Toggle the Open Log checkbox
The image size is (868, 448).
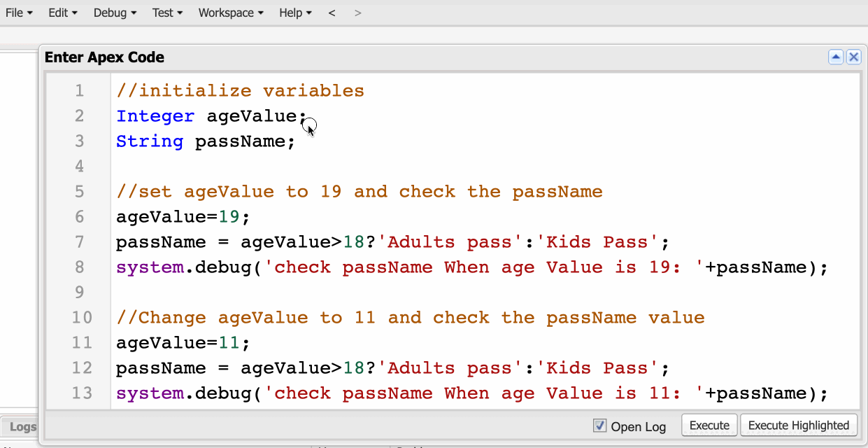pyautogui.click(x=599, y=425)
